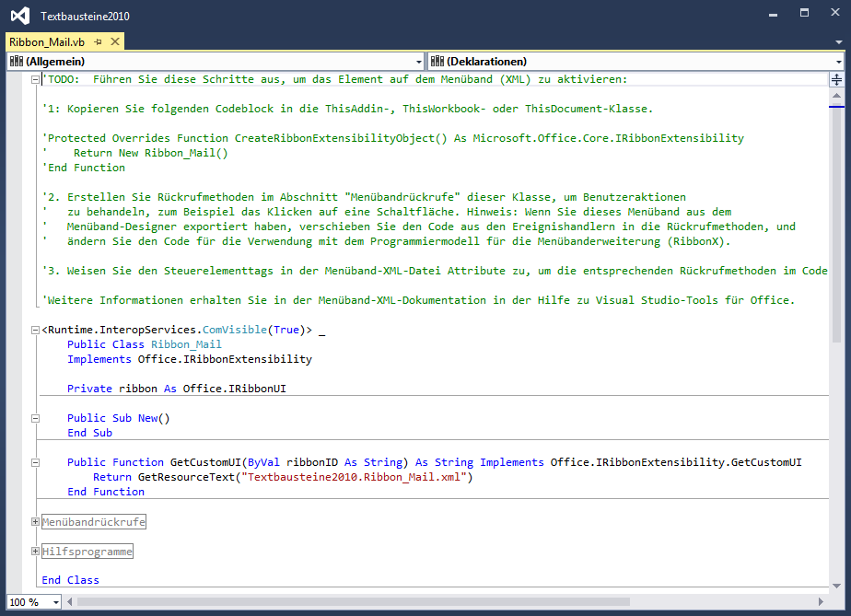Collapse the TODO comment block
Image resolution: width=851 pixels, height=616 pixels.
coord(35,79)
